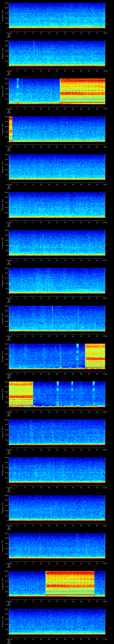Click the 15:22:00 label with date beneath
This screenshot has height=644, width=114.
pos(9,338)
